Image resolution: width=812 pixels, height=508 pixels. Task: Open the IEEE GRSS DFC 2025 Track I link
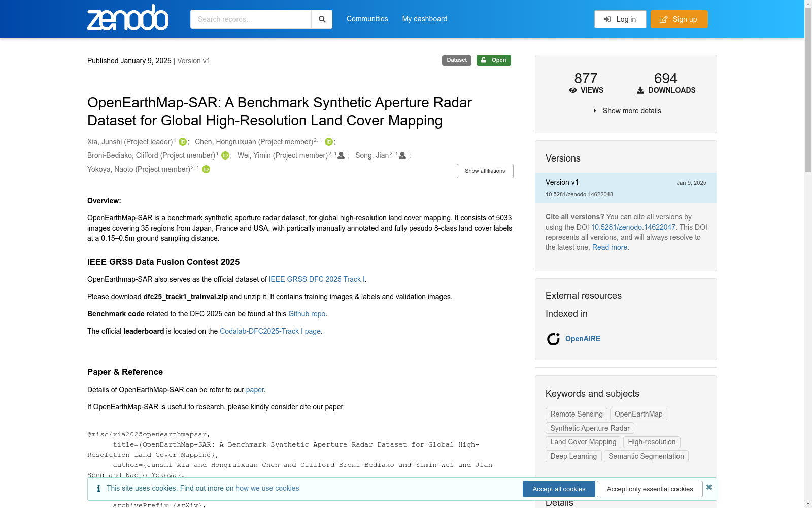point(317,279)
